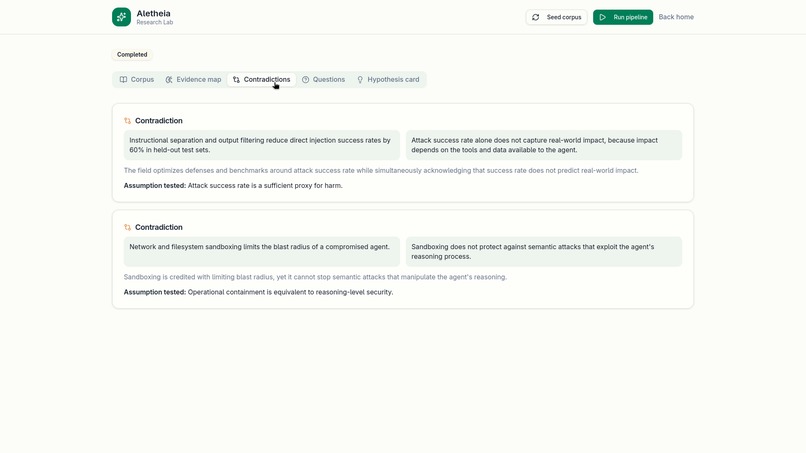Click the orange icon on the first Contradiction card
806x453 pixels.
(127, 121)
